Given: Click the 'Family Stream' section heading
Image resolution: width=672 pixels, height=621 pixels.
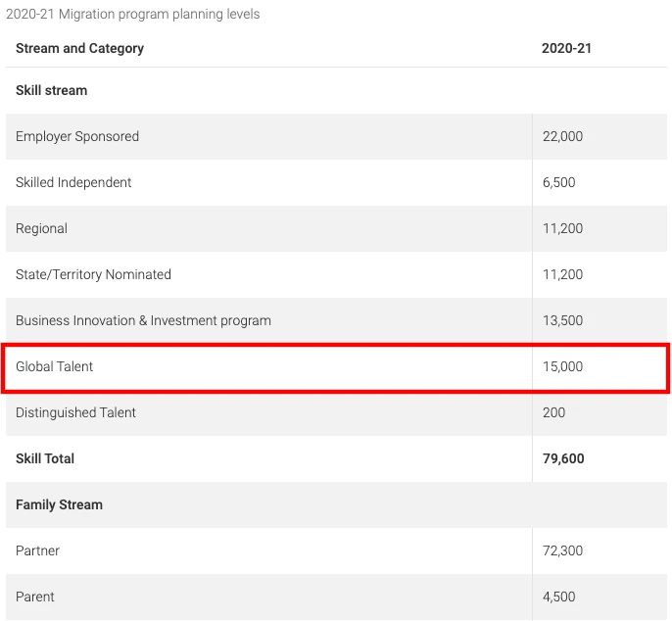Looking at the screenshot, I should click(x=59, y=504).
